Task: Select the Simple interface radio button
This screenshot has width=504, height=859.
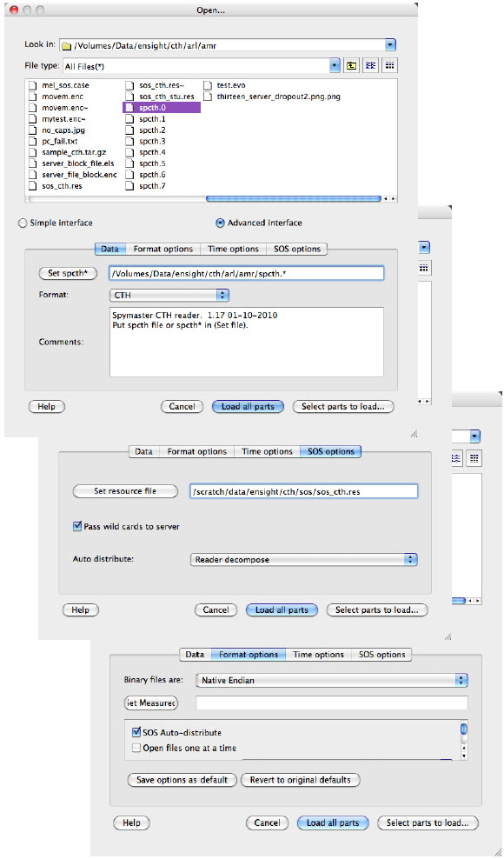Action: (23, 223)
